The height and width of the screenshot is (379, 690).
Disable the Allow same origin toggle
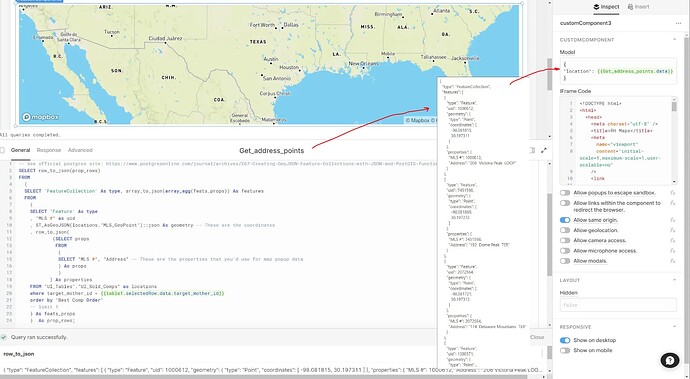(565, 220)
